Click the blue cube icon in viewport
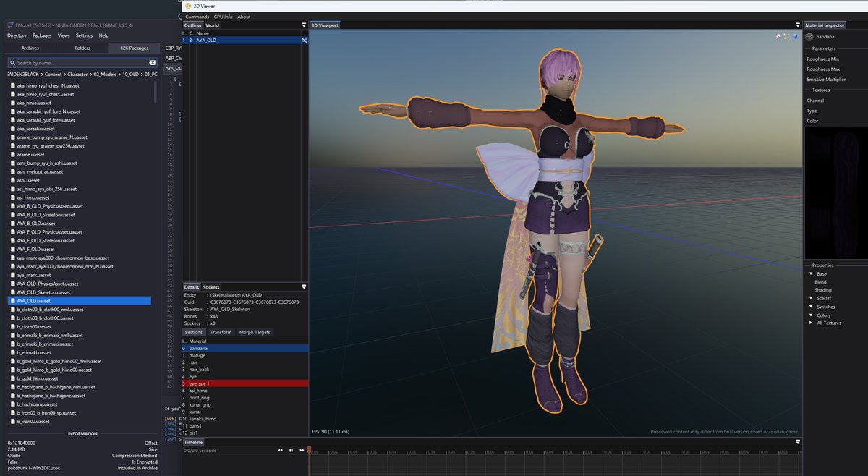The image size is (868, 476). pos(794,35)
